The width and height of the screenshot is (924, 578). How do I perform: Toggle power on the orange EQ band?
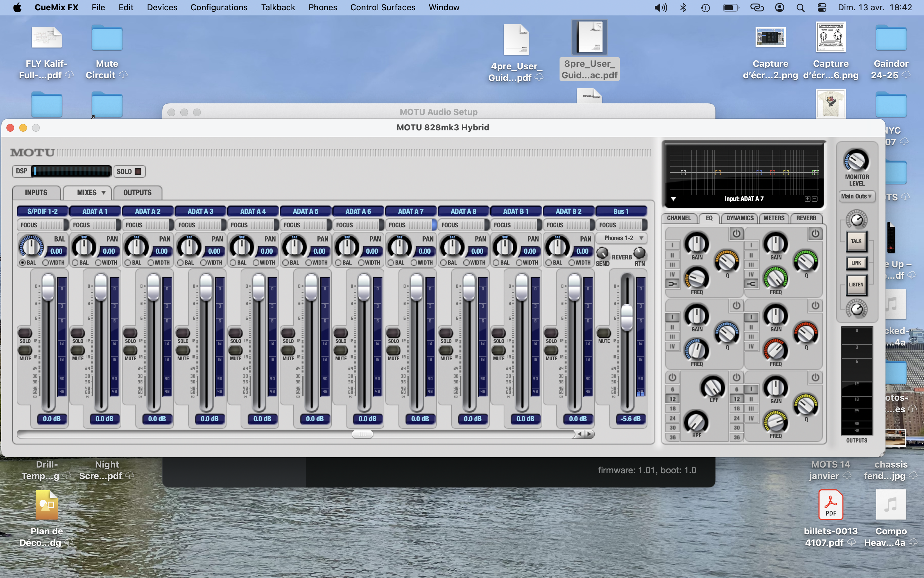pyautogui.click(x=736, y=233)
